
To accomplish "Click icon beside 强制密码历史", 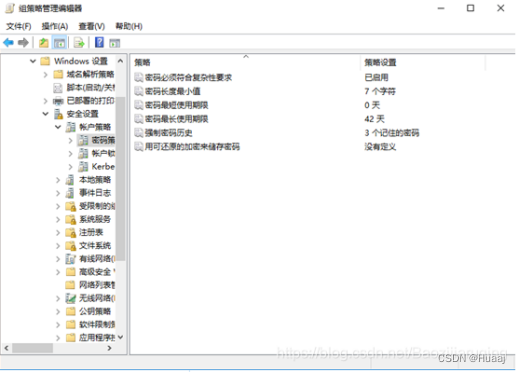I will coord(139,133).
